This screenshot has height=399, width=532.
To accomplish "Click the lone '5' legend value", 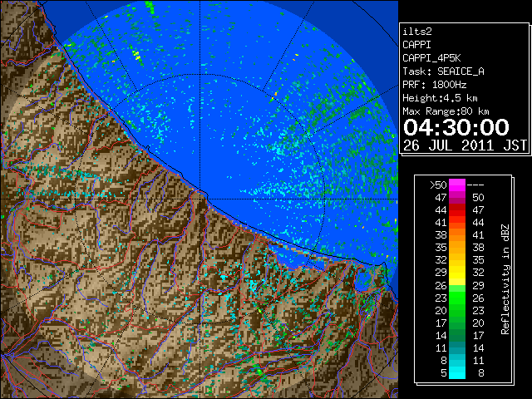I will 443,373.
